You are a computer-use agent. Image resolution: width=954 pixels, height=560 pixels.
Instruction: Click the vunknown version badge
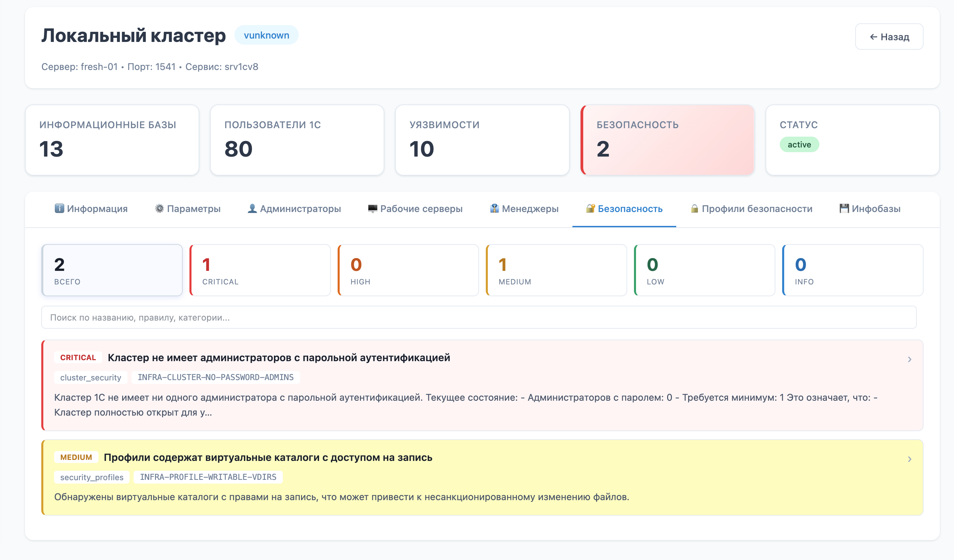266,35
